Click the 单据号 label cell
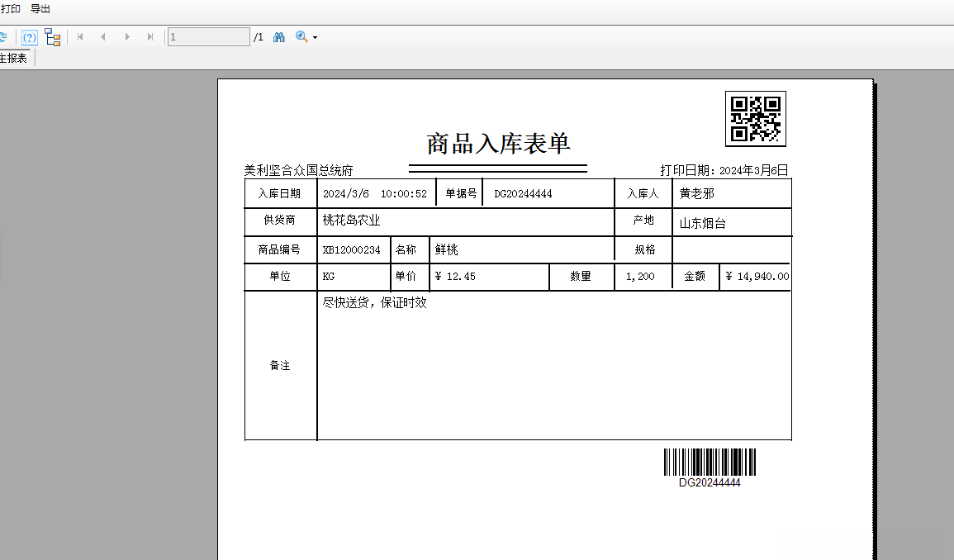 (461, 193)
